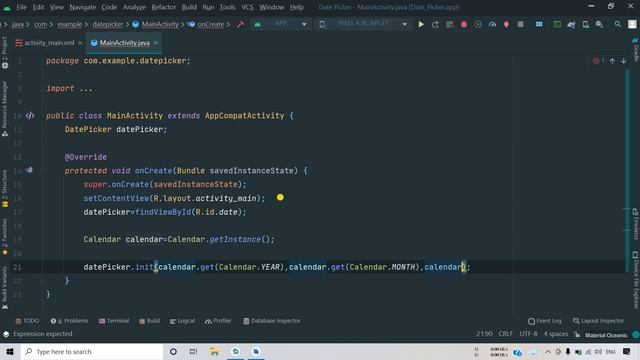Click the Material Oceanic theme selector
This screenshot has height=360, width=640.
[606, 335]
